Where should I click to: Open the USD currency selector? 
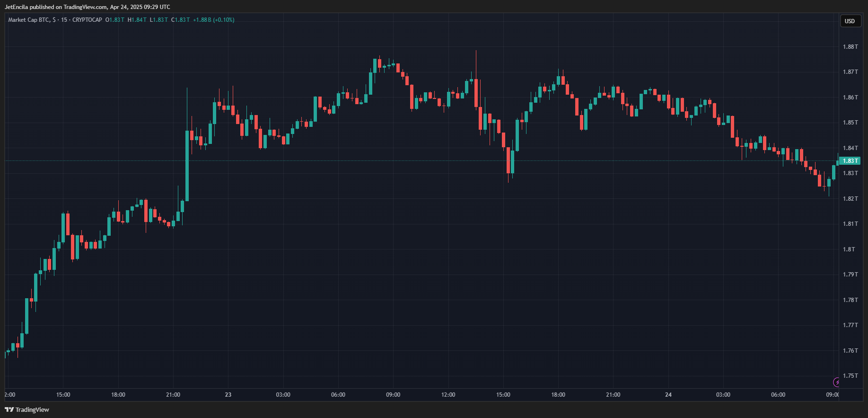pos(850,21)
